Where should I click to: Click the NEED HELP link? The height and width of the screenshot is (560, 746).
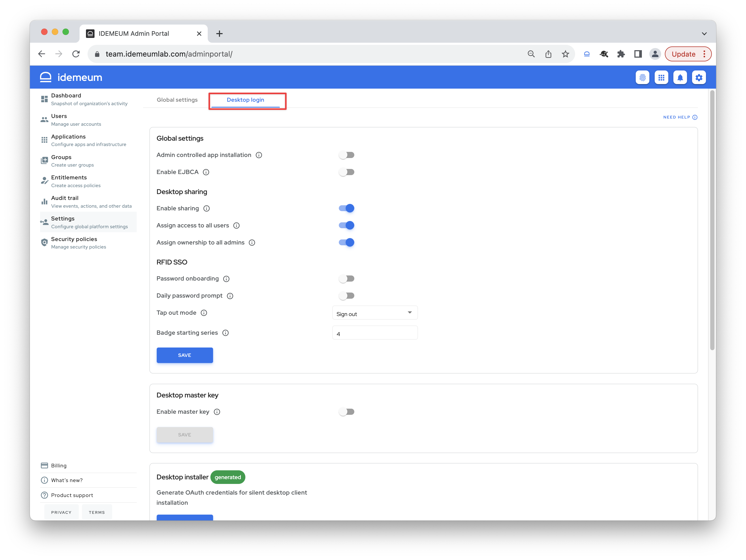680,117
